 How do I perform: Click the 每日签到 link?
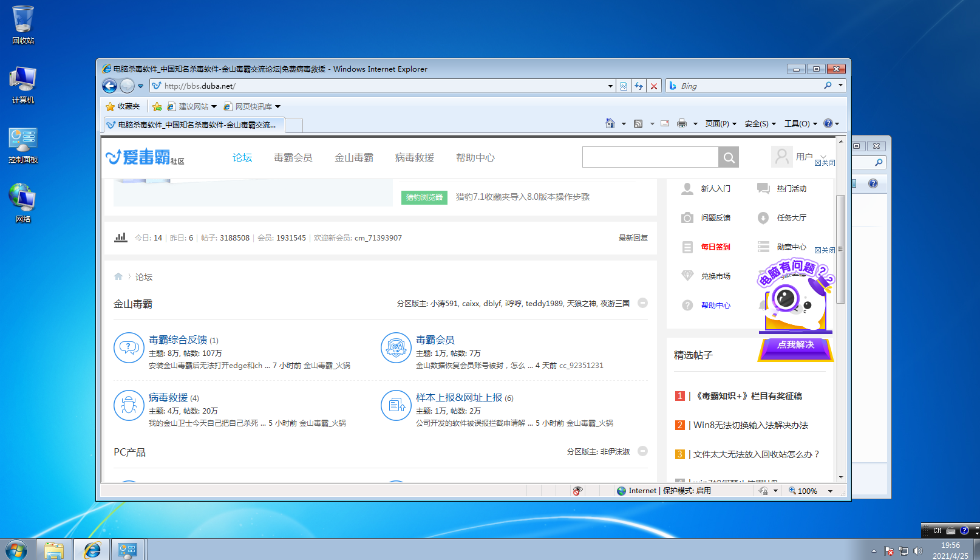pos(715,247)
